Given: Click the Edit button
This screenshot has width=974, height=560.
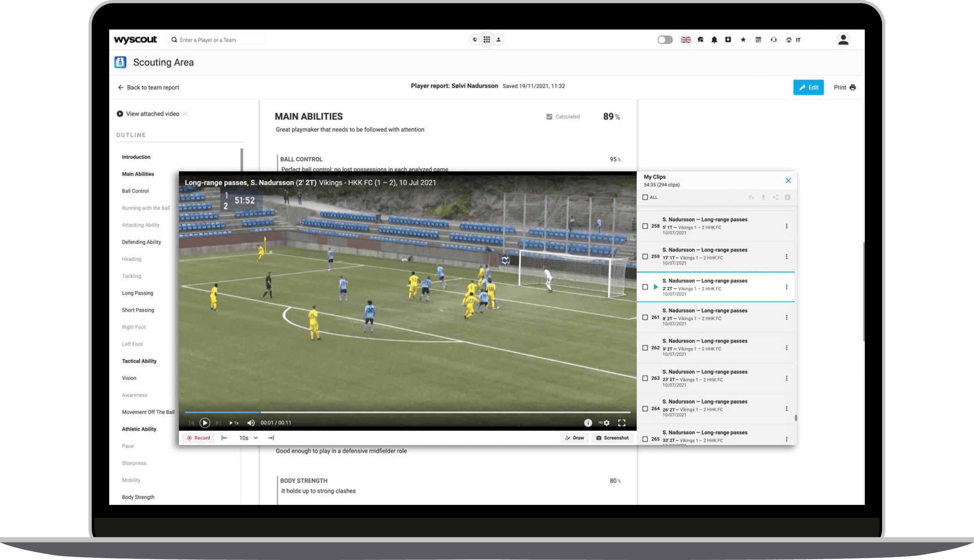Looking at the screenshot, I should [808, 87].
